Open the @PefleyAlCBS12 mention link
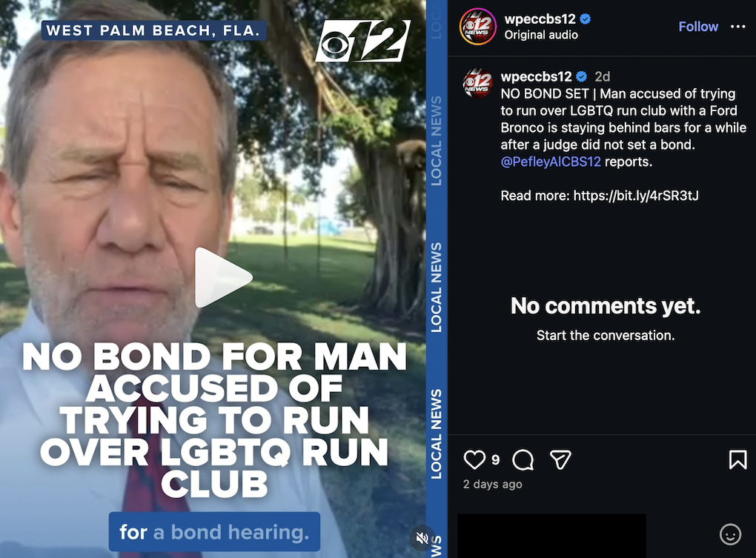Image resolution: width=756 pixels, height=558 pixels. (551, 162)
